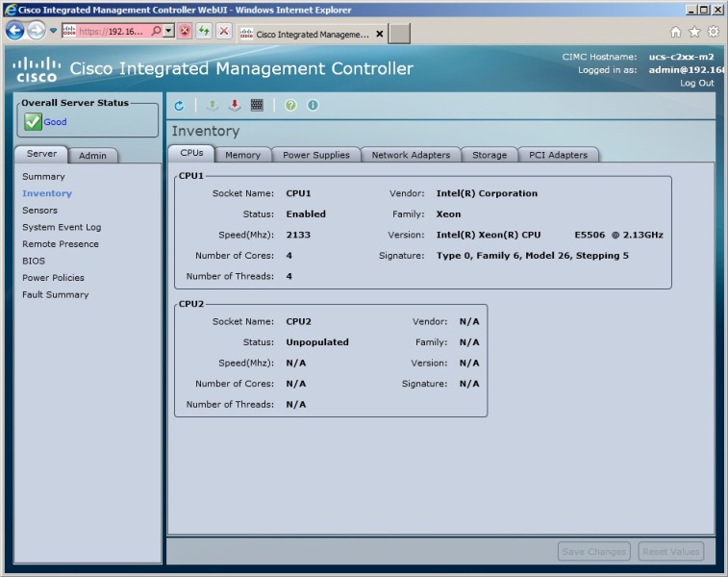
Task: Click the CPU2 status Unpopulated
Action: click(317, 342)
